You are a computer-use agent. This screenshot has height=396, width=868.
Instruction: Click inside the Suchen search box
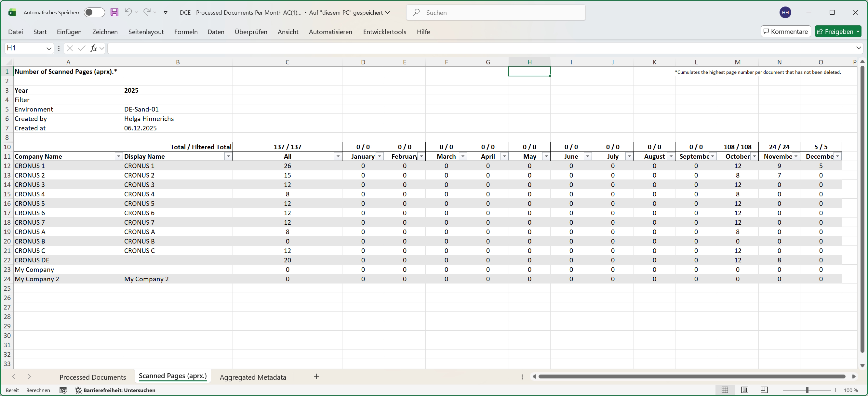(495, 12)
